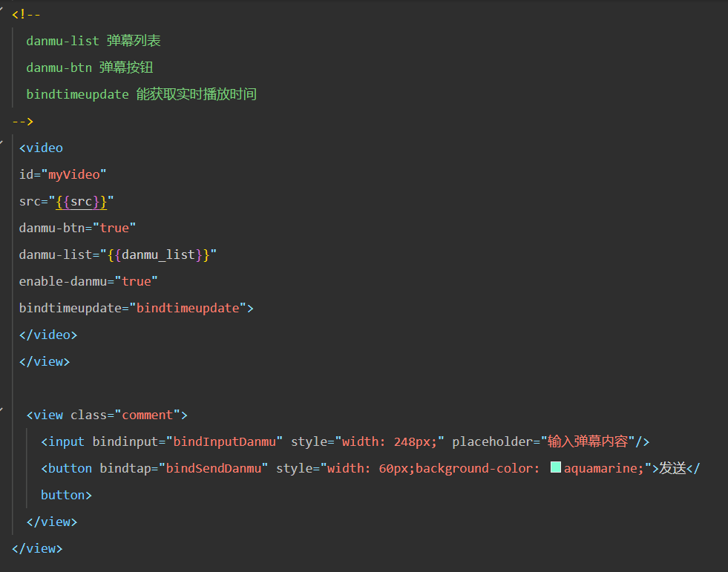The height and width of the screenshot is (572, 728).
Task: Collapse the comment view fold arrow
Action: pos(1,410)
